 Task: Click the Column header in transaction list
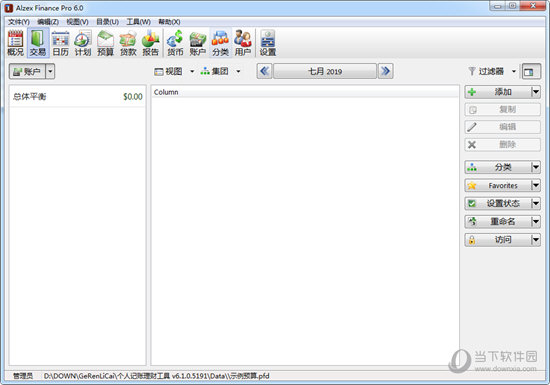(x=305, y=92)
